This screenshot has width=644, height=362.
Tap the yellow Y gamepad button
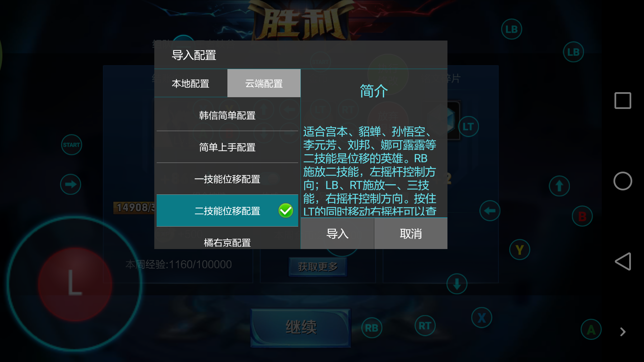coord(520,250)
